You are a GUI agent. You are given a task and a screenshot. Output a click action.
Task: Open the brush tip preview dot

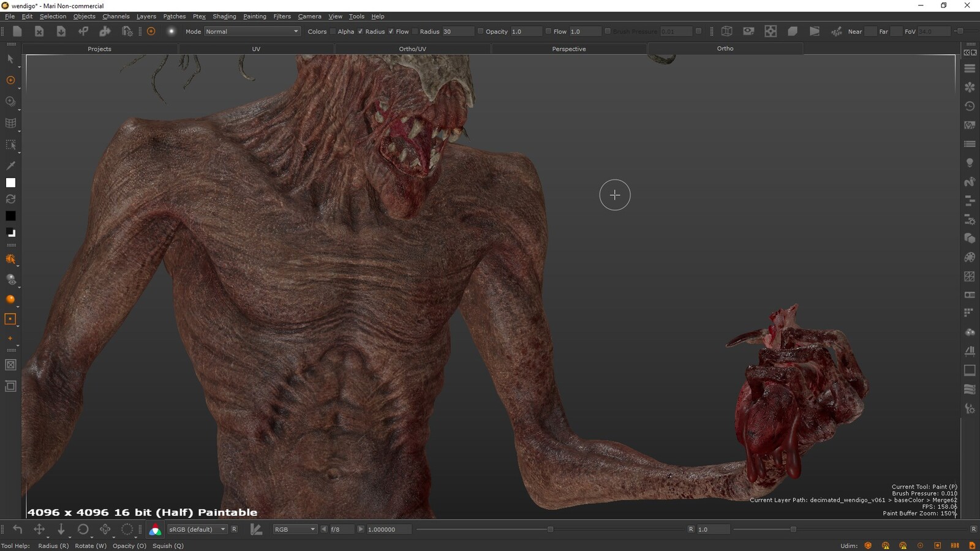pyautogui.click(x=171, y=31)
